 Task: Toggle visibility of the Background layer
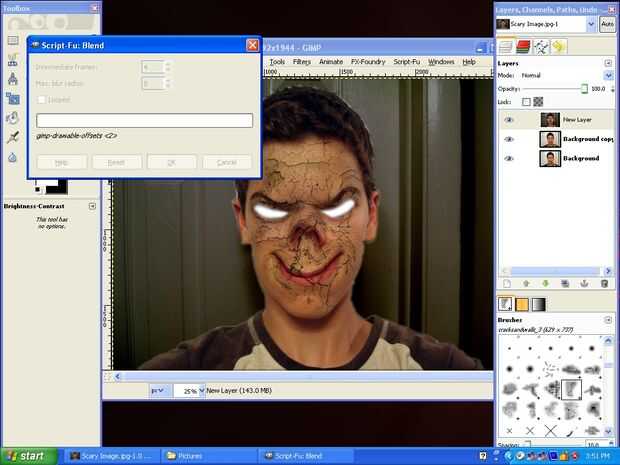point(509,159)
